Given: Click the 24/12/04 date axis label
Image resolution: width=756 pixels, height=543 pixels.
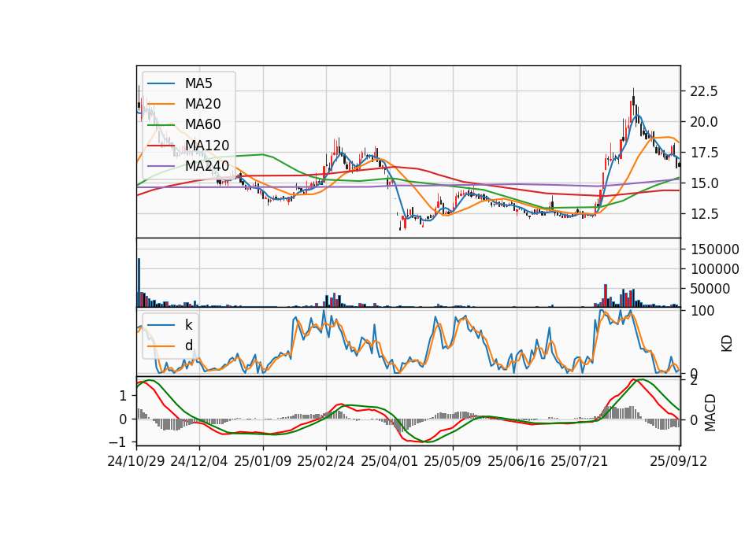Looking at the screenshot, I should pos(199,461).
